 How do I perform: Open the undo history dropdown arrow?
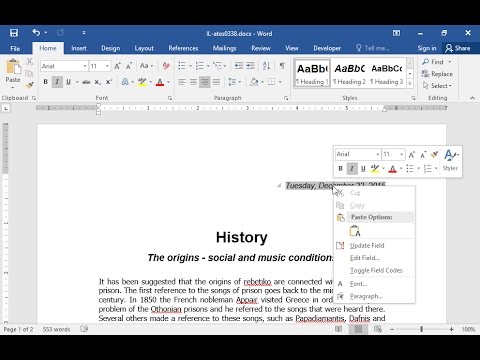pos(46,33)
